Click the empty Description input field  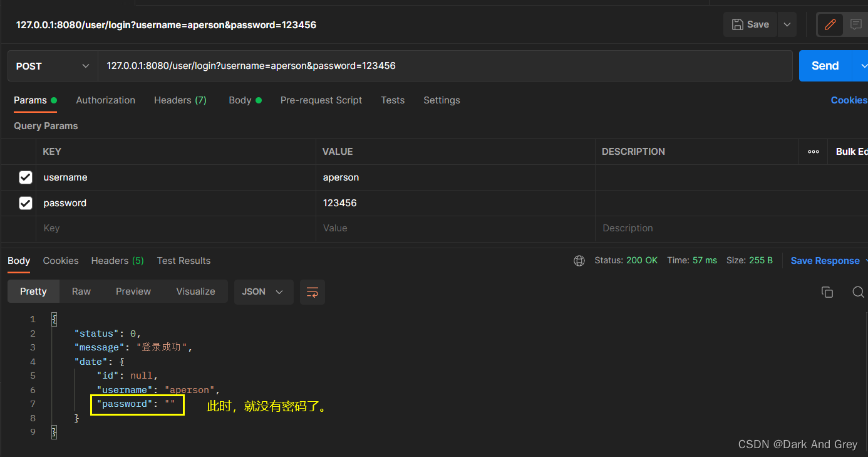click(731, 228)
